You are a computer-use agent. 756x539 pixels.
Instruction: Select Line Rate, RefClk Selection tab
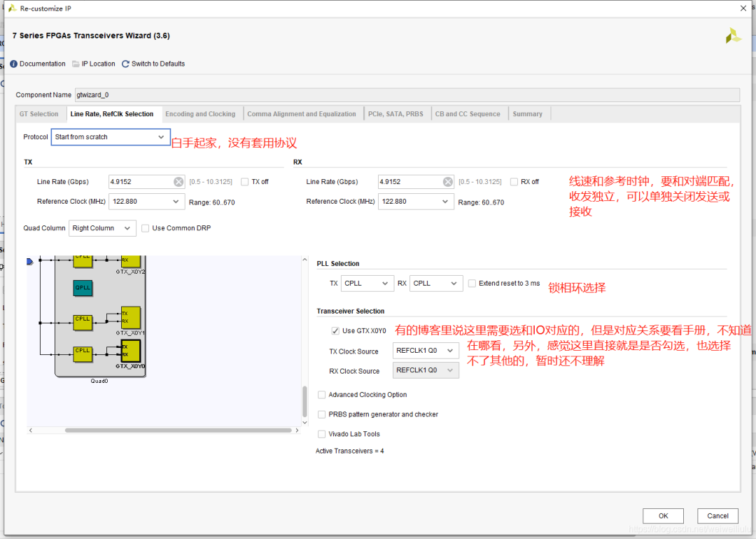pos(112,114)
